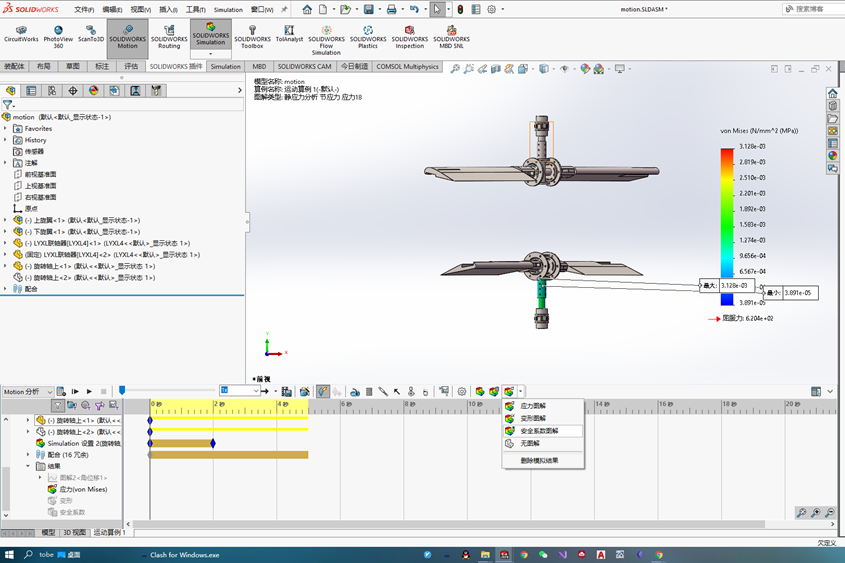Open the 视图(V) menu
This screenshot has width=845, height=563.
coord(140,10)
